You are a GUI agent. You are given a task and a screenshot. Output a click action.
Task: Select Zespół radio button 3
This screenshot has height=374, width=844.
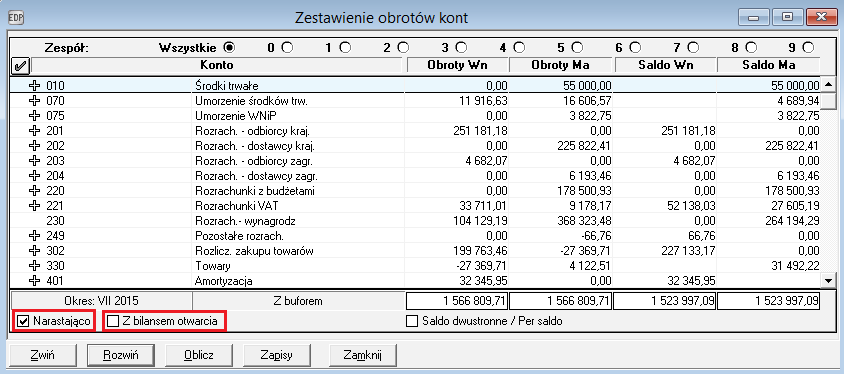point(461,48)
